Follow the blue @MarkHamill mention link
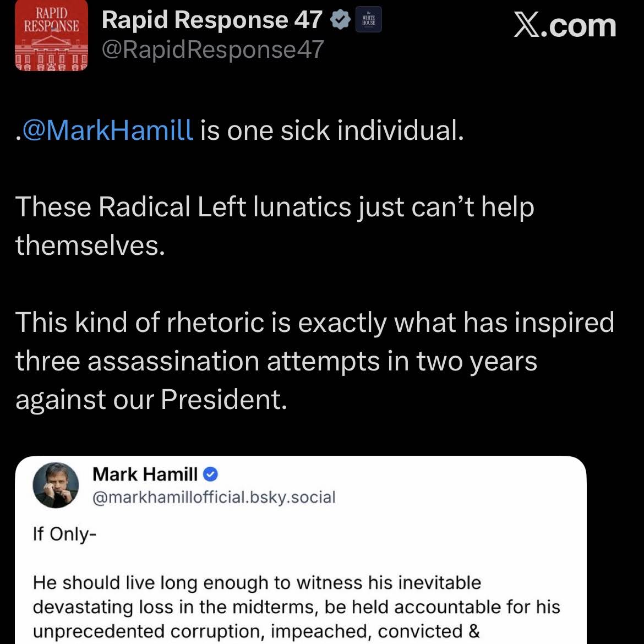The image size is (644, 644). (x=107, y=130)
